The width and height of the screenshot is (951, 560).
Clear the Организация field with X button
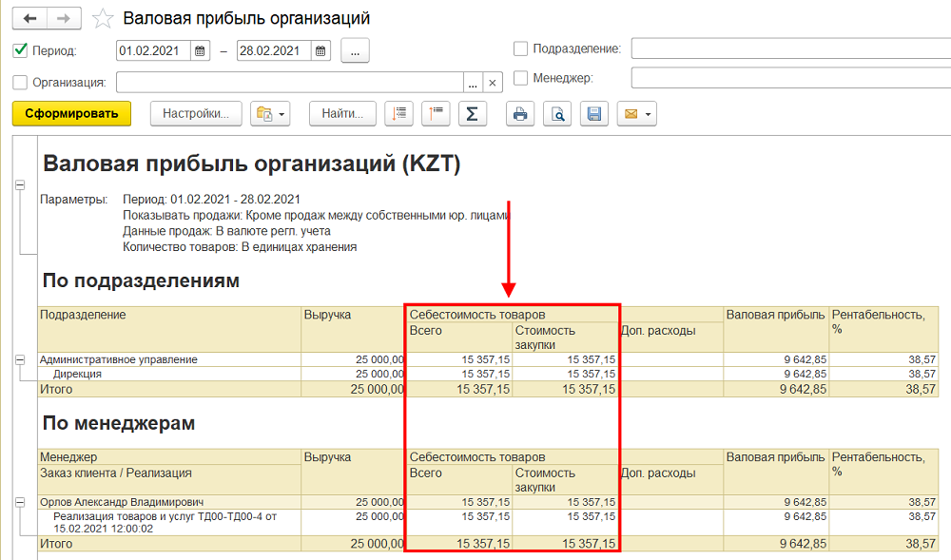pyautogui.click(x=492, y=83)
